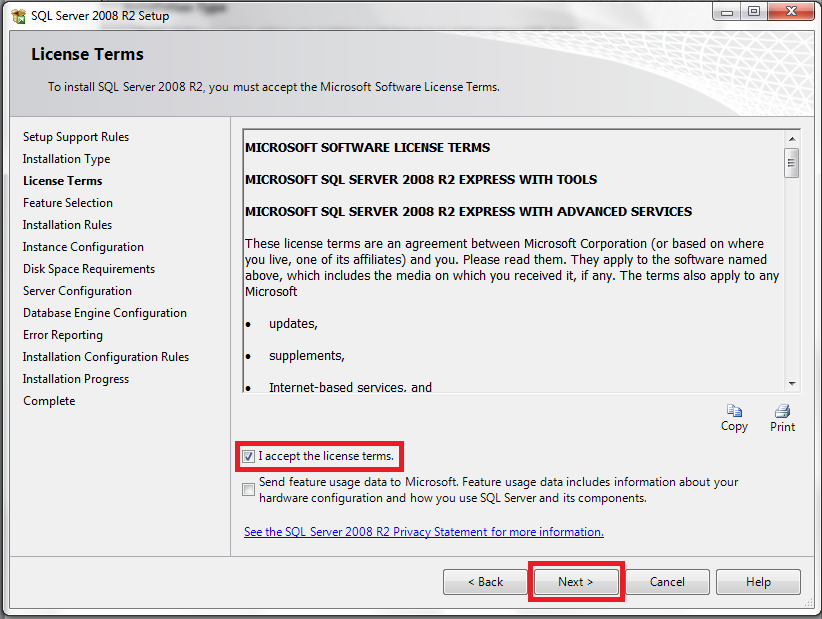822x619 pixels.
Task: Select the Installation Configuration Rules step
Action: (x=105, y=357)
